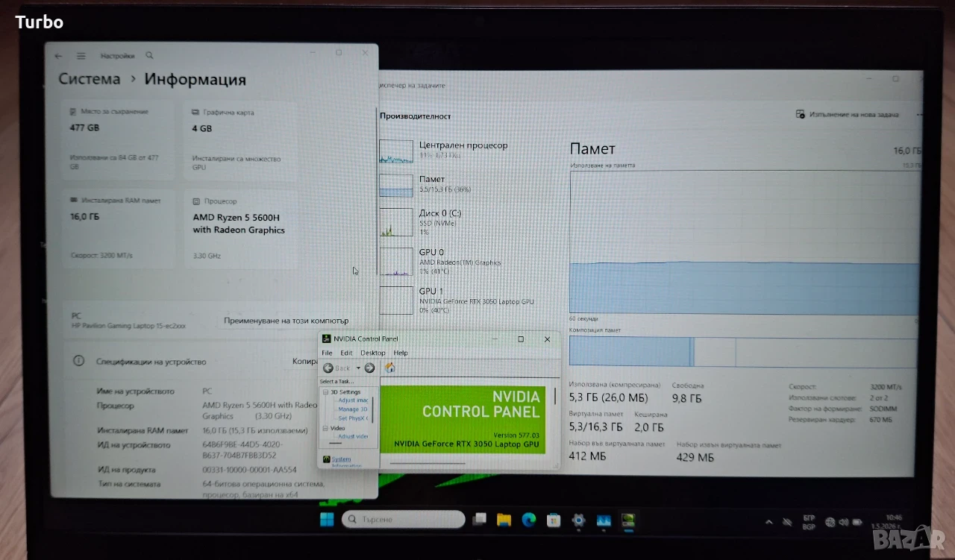The height and width of the screenshot is (560, 955).
Task: Open Task View from the taskbar
Action: (x=480, y=520)
